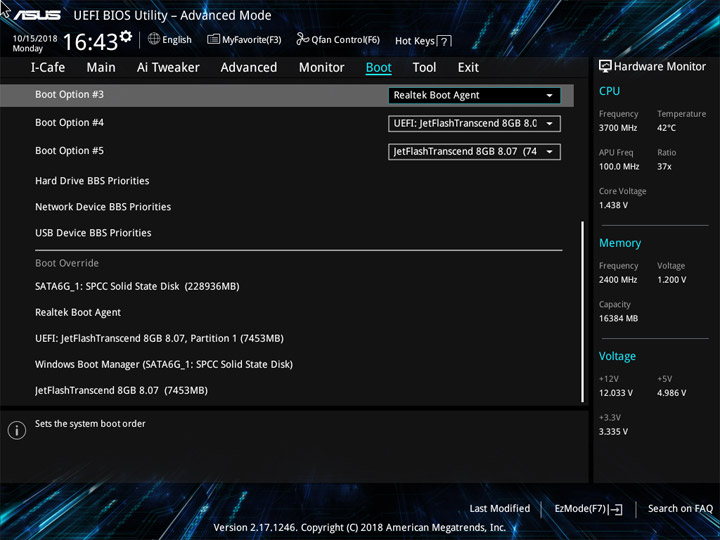Click the APU Freq value 100.0 MHz
Viewport: 720px width, 540px height.
[619, 167]
